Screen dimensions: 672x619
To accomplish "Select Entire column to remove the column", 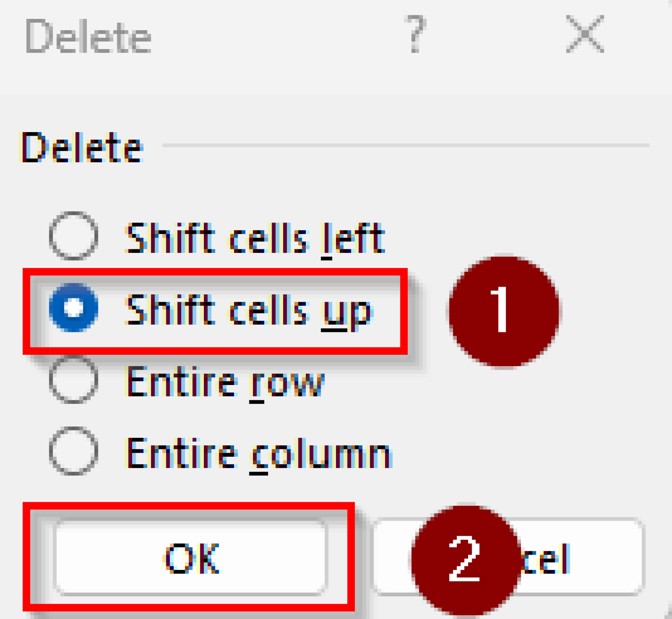I will pyautogui.click(x=74, y=454).
